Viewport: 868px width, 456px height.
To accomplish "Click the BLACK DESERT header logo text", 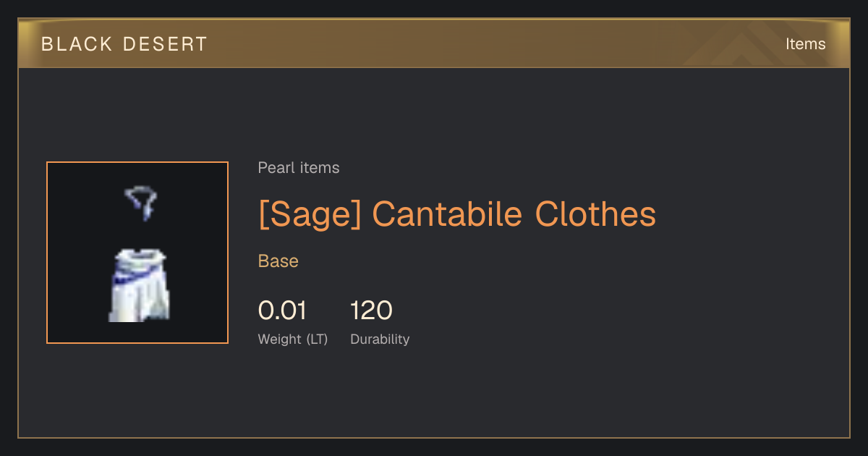I will [124, 44].
